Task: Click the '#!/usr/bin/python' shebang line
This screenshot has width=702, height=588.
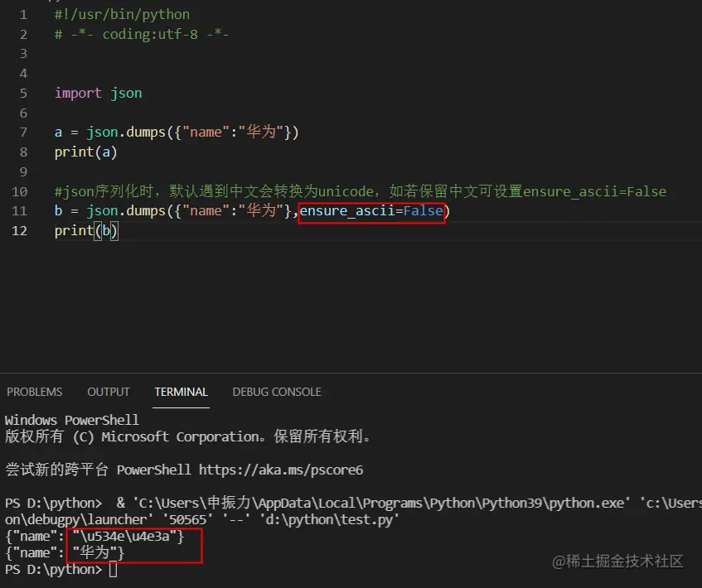Action: click(122, 14)
